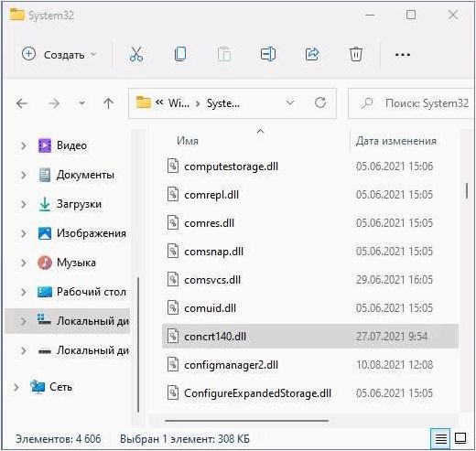Switch to details list view toggle
This screenshot has height=451, width=476.
pyautogui.click(x=440, y=439)
